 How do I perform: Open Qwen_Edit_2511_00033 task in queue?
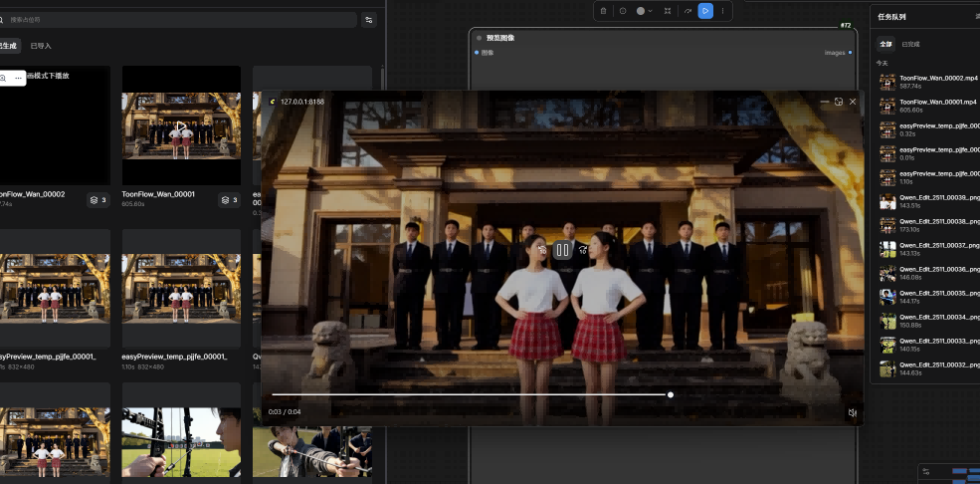[x=928, y=345]
